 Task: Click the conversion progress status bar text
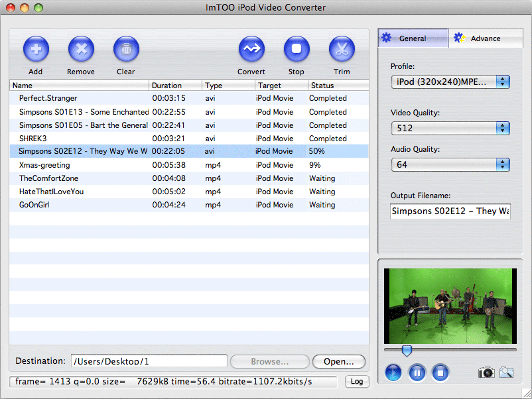(164, 381)
